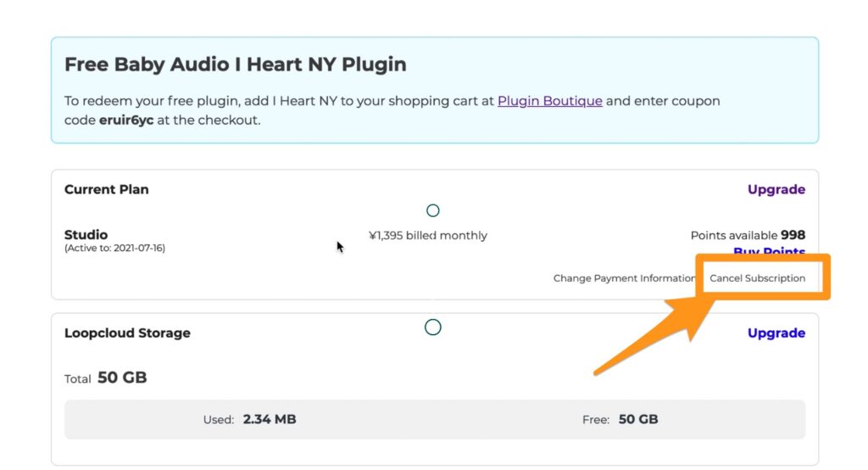Click the Active to 2021-07-16 date text
This screenshot has width=868, height=470.
(x=114, y=249)
